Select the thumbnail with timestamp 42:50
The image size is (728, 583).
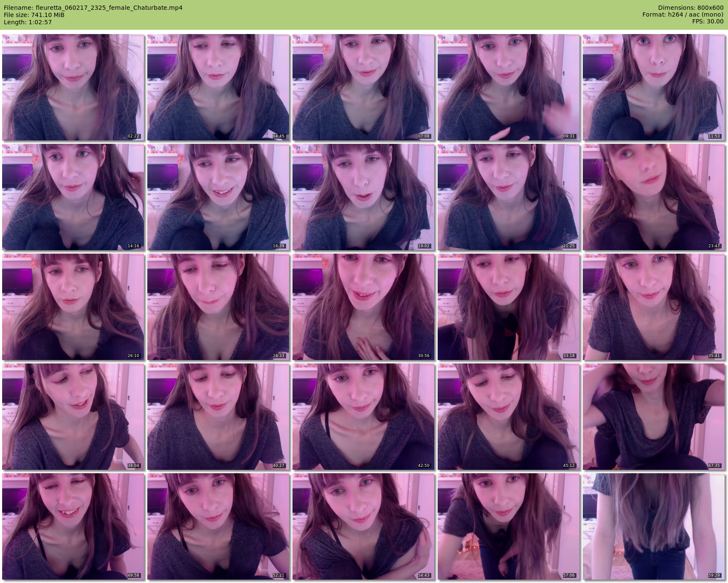click(363, 417)
